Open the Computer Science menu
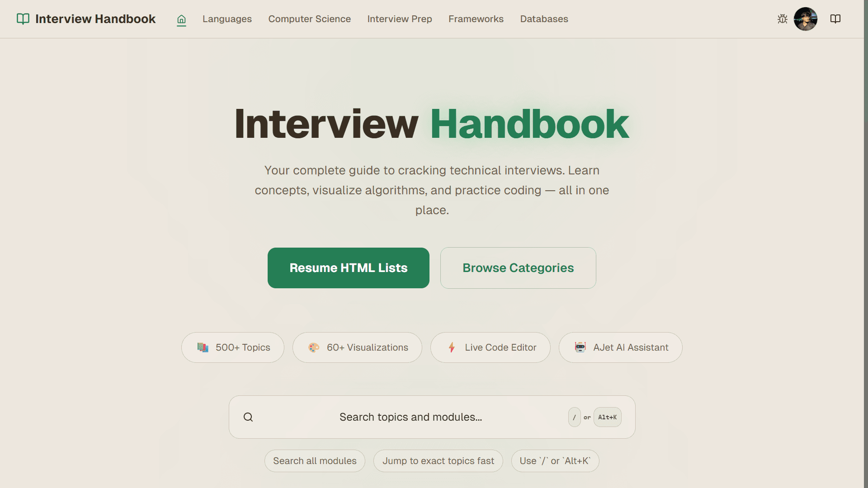Image resolution: width=868 pixels, height=488 pixels. click(x=310, y=19)
